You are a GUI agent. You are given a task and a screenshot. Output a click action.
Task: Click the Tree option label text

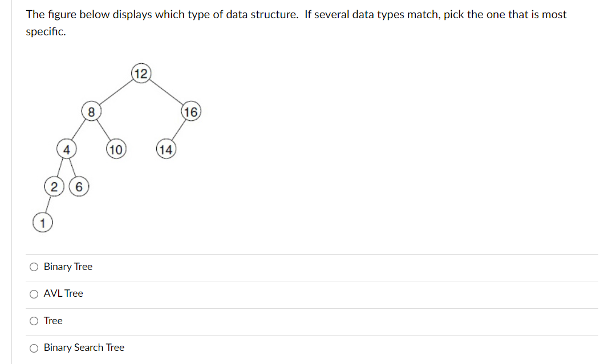click(54, 320)
